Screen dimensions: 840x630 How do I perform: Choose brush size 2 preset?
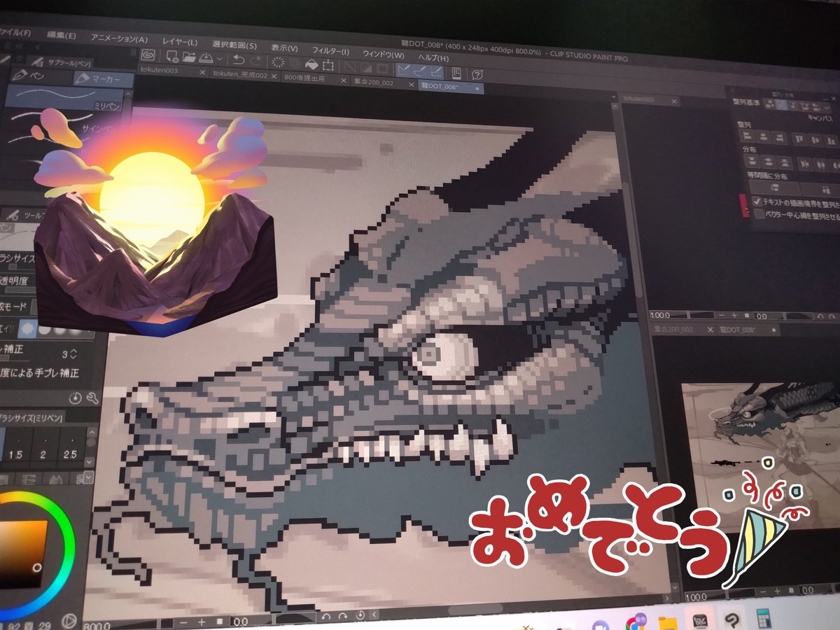(45, 448)
